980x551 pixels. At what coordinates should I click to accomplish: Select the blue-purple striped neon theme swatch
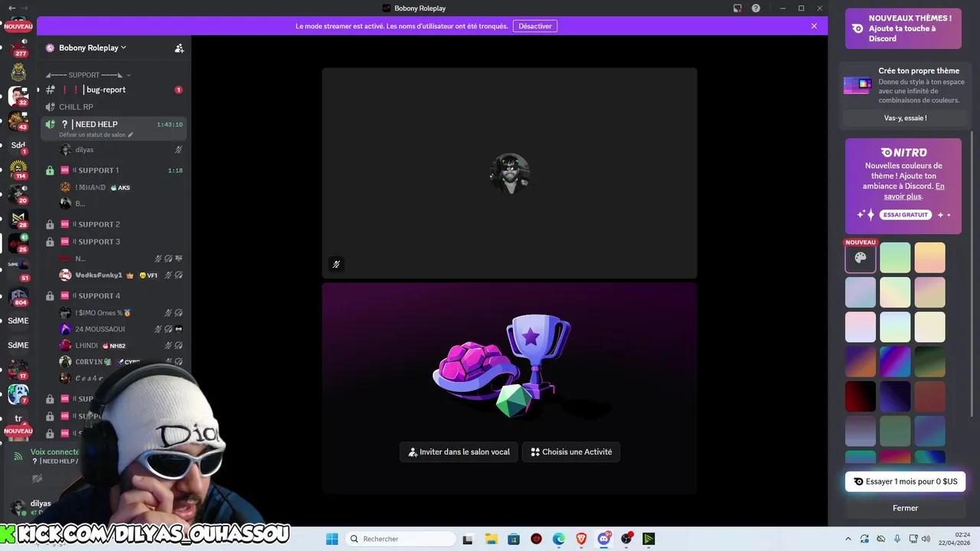tap(895, 362)
